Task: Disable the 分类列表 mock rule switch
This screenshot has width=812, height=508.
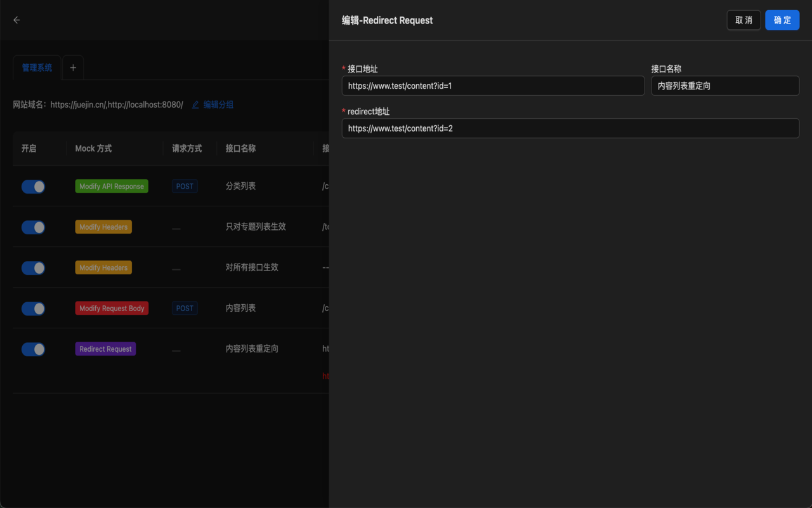Action: point(33,186)
